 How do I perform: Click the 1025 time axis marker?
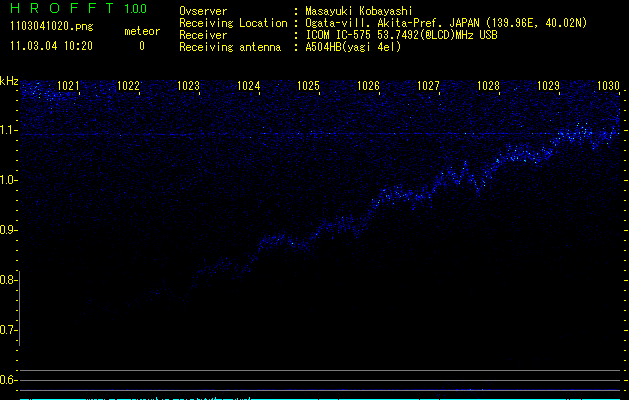click(308, 85)
